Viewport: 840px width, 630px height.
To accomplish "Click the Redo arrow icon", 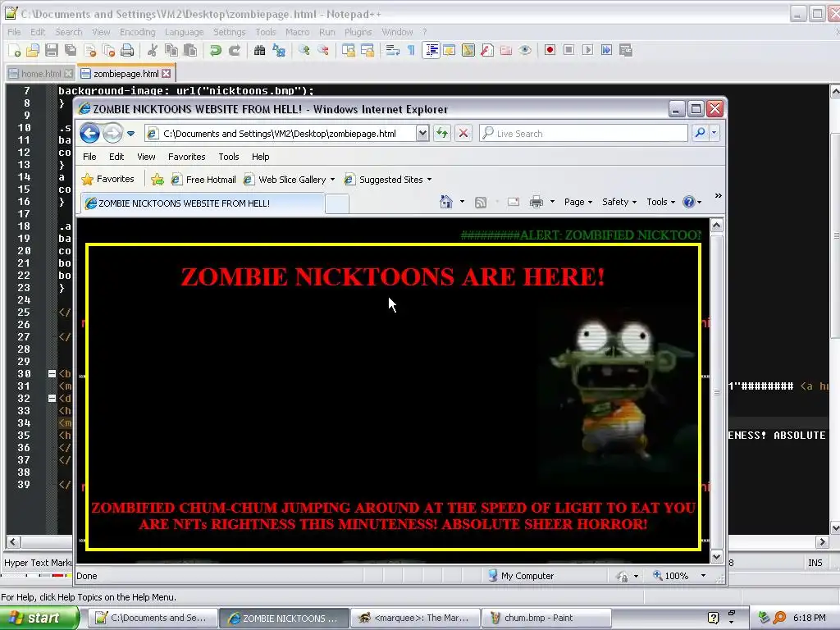I will tap(234, 50).
